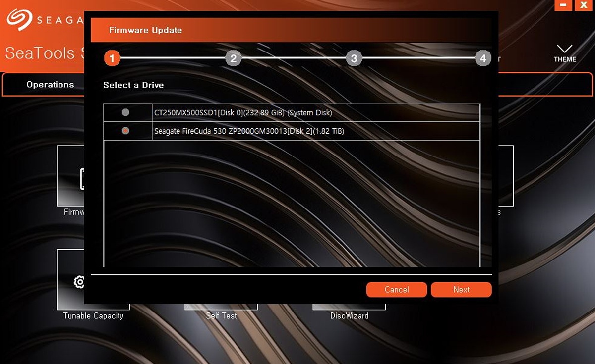This screenshot has width=595, height=364.
Task: Click the CT250MX500SSD1 Disk 0 row text
Action: (243, 113)
